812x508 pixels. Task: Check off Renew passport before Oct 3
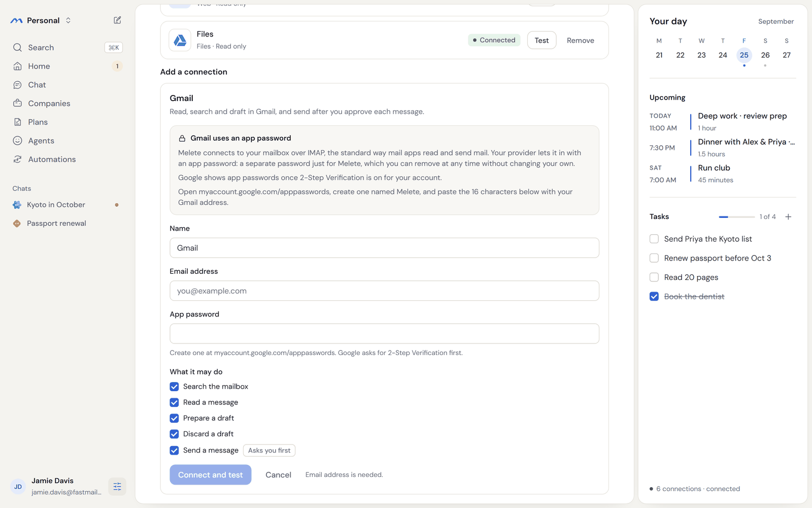click(x=654, y=258)
